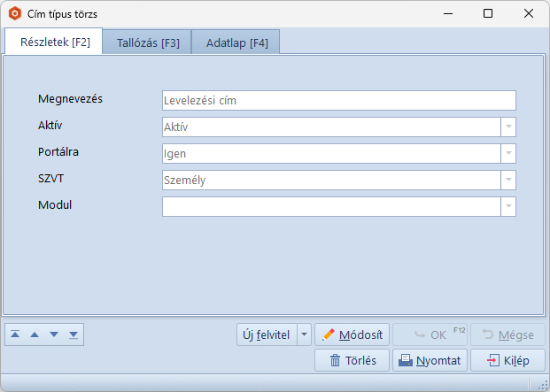This screenshot has height=392, width=550.
Task: Maximize the Cím típus törzs window
Action: (488, 14)
